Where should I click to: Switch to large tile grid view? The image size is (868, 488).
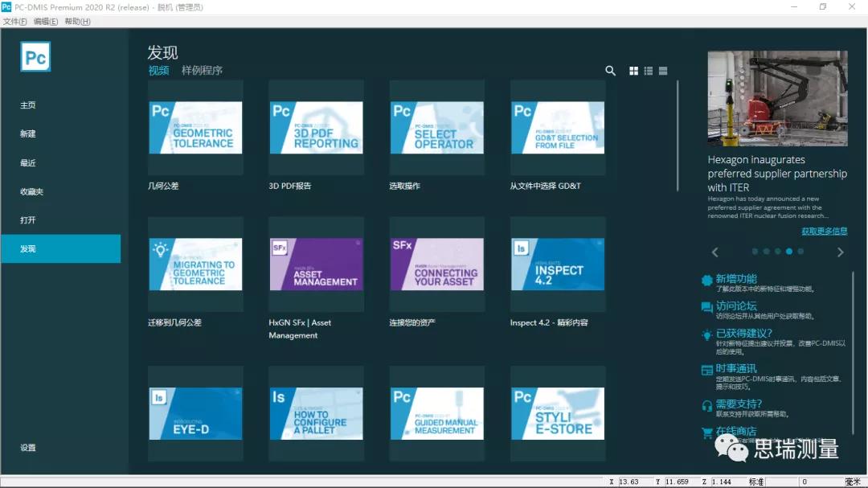point(634,71)
